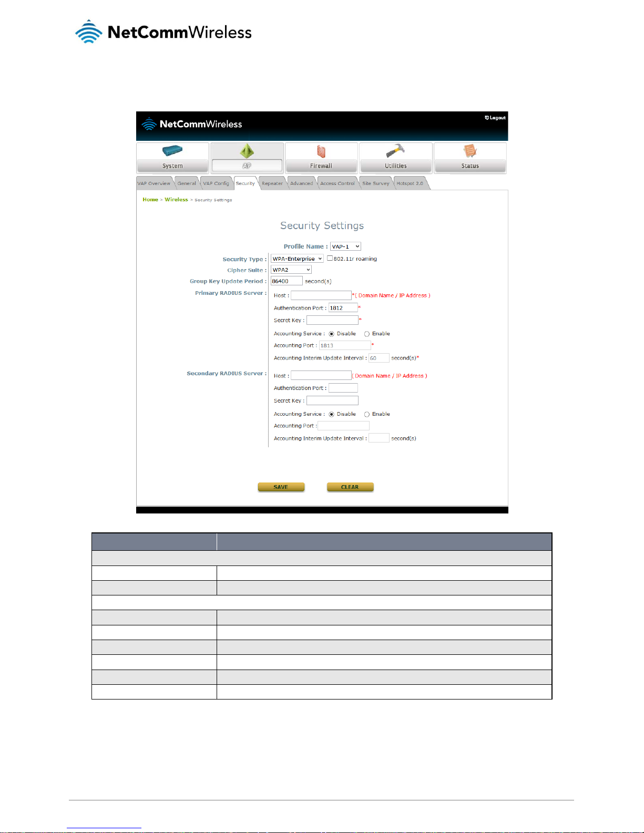This screenshot has width=644, height=833.
Task: Select Primary Accounting Service Enable radio
Action: coord(367,334)
